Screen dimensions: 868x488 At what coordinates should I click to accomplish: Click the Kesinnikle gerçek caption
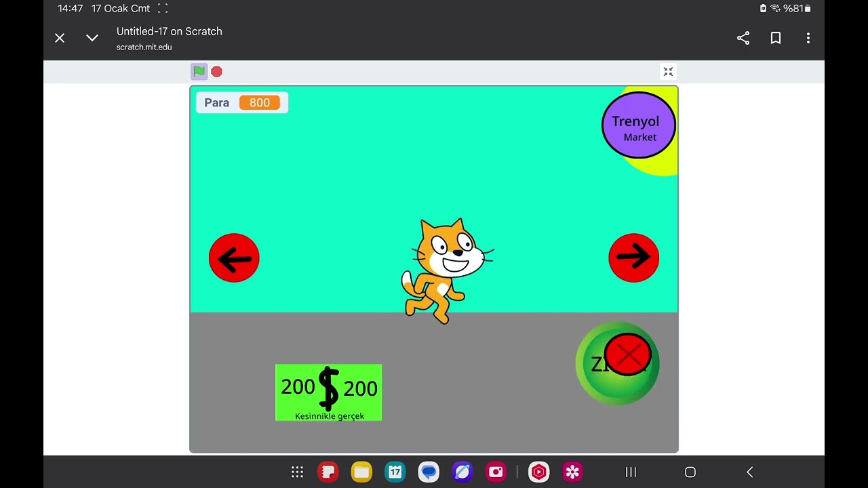(x=330, y=416)
